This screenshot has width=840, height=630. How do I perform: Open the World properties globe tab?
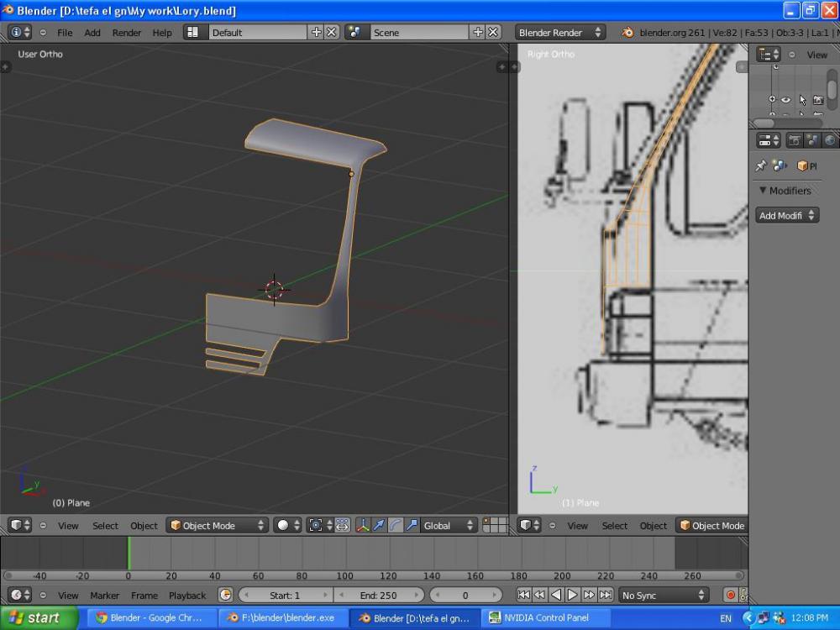pos(830,140)
